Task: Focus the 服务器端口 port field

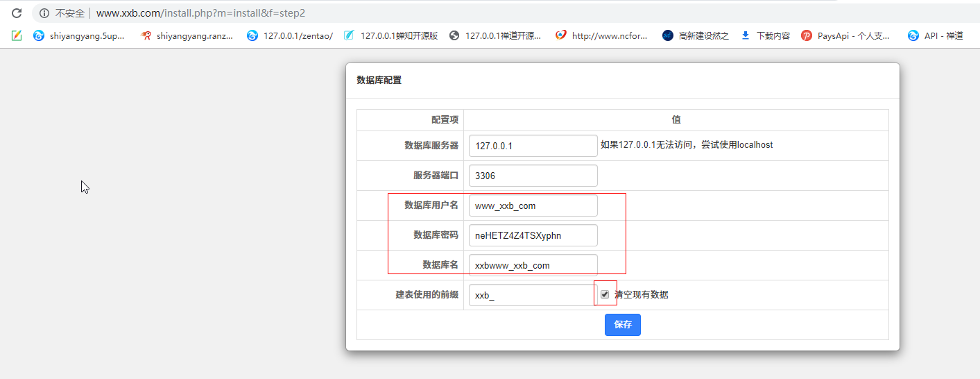Action: pyautogui.click(x=533, y=176)
